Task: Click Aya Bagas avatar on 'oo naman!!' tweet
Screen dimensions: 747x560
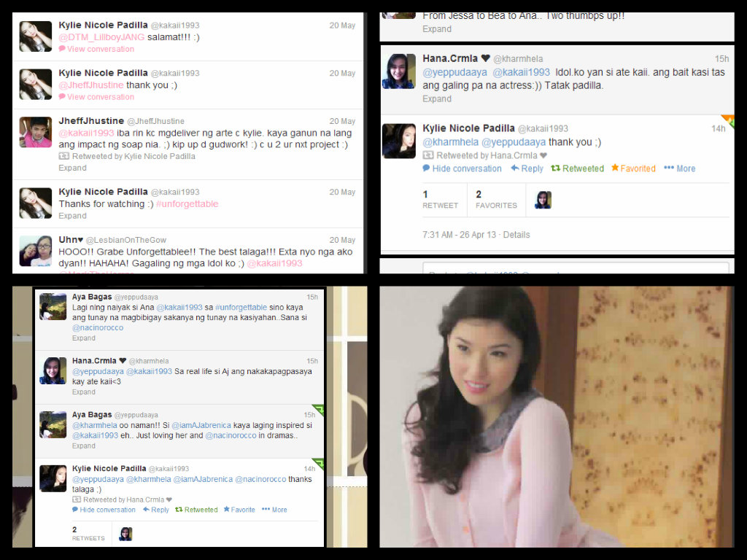Action: [x=53, y=425]
